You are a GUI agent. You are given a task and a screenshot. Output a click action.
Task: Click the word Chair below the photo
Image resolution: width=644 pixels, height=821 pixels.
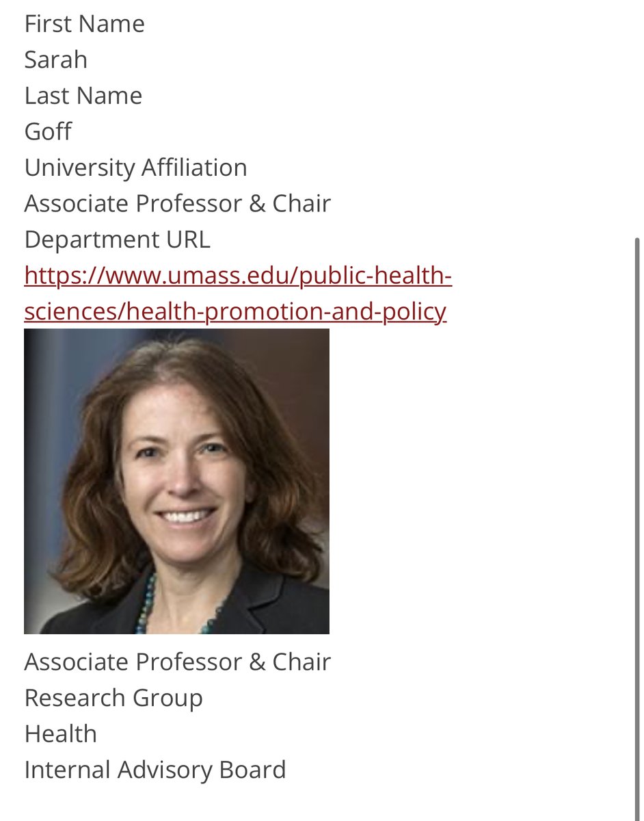pyautogui.click(x=301, y=662)
